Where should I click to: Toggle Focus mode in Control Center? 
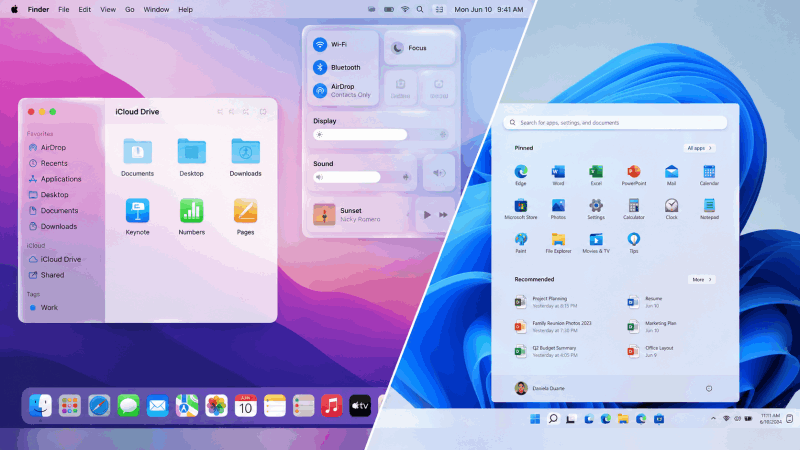coord(419,48)
